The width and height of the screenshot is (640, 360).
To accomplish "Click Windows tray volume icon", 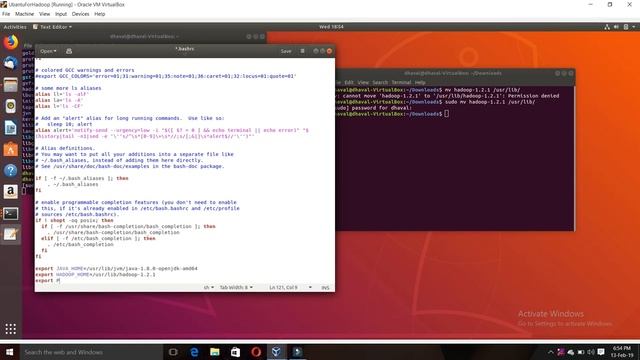I will click(591, 352).
